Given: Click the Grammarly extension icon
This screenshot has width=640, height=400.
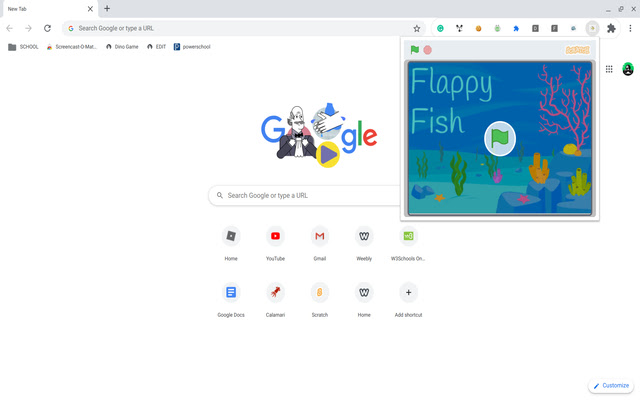Looking at the screenshot, I should click(x=440, y=29).
